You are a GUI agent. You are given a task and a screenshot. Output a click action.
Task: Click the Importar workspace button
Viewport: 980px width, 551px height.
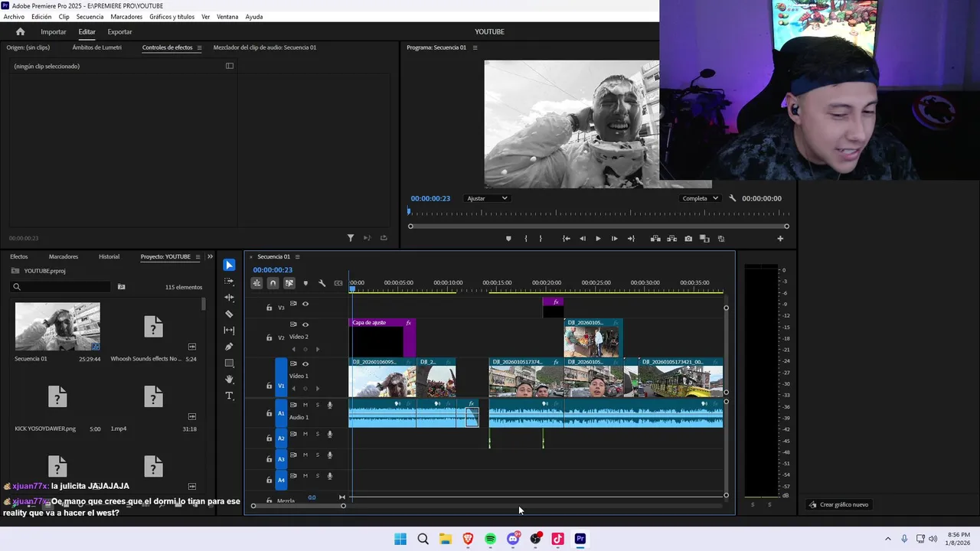pos(54,31)
